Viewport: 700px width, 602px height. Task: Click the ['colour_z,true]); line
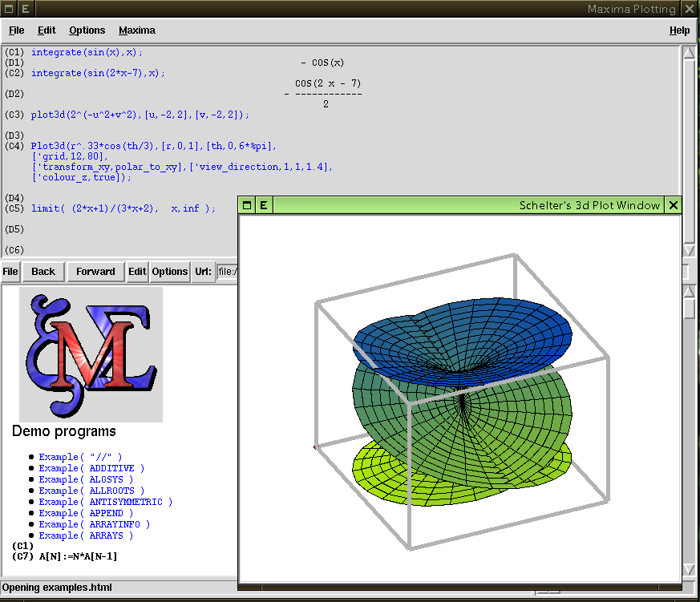(x=81, y=177)
